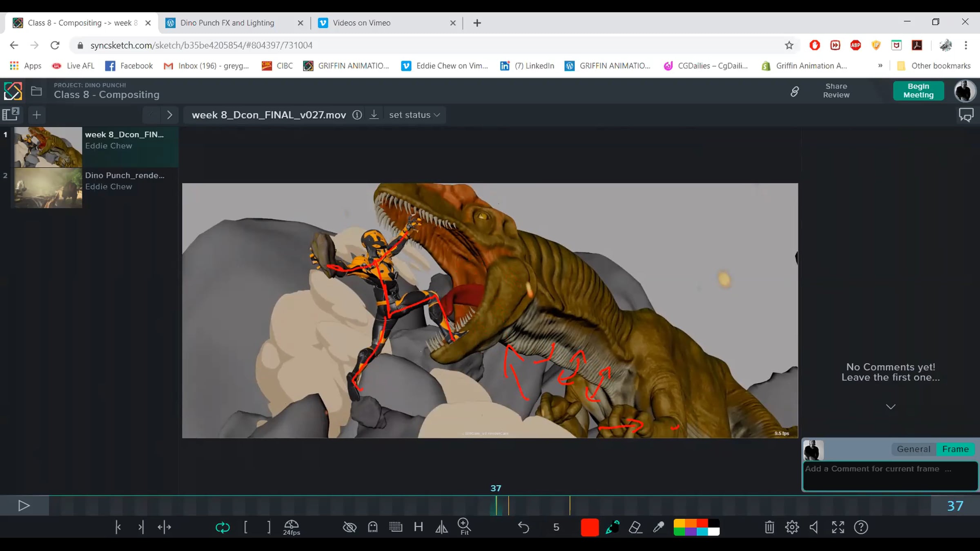Toggle the review items list panel icon
This screenshot has width=980, height=551.
click(x=11, y=115)
